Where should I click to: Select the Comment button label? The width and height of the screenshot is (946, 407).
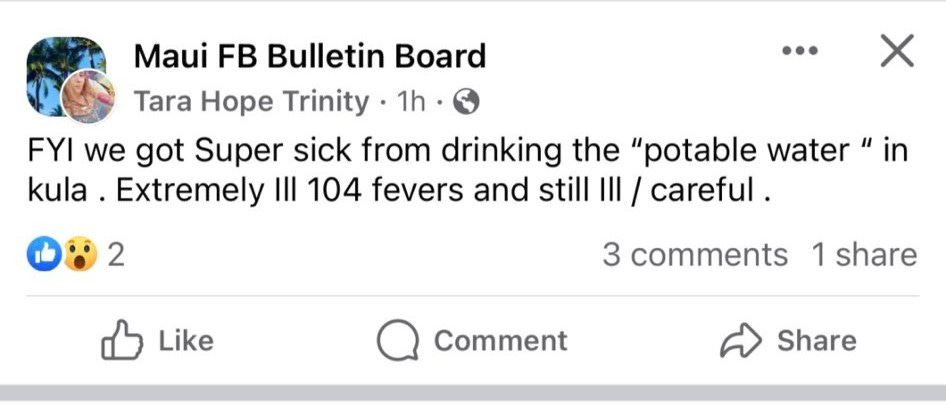[500, 341]
